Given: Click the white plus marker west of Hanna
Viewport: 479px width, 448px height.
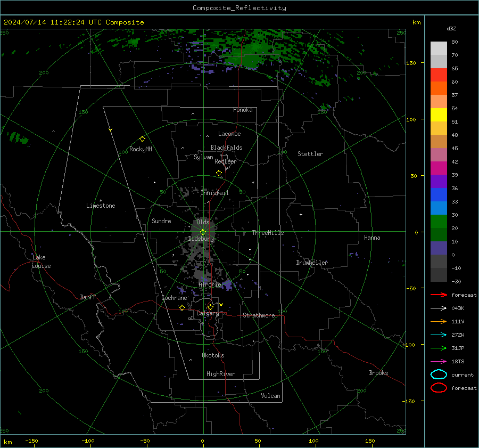Looking at the screenshot, I should tap(301, 214).
